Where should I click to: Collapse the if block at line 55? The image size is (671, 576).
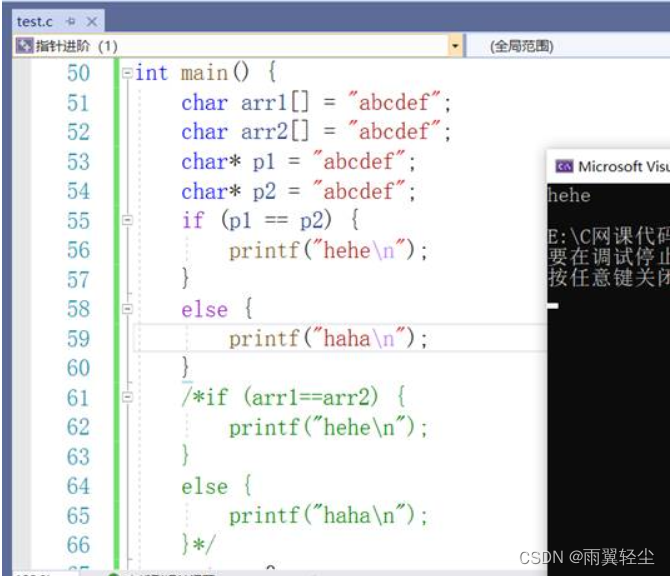pos(127,220)
